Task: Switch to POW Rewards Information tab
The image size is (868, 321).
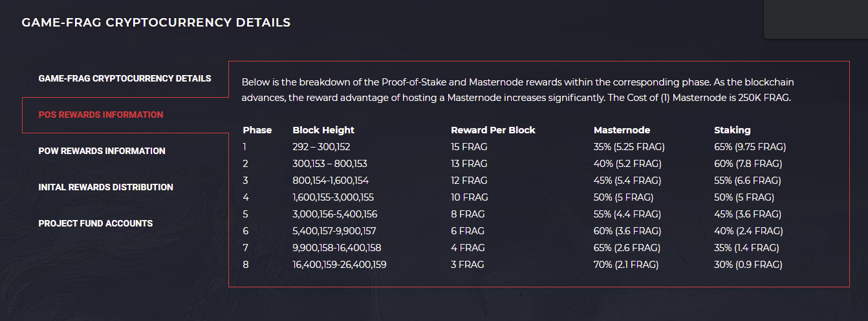Action: click(x=102, y=151)
